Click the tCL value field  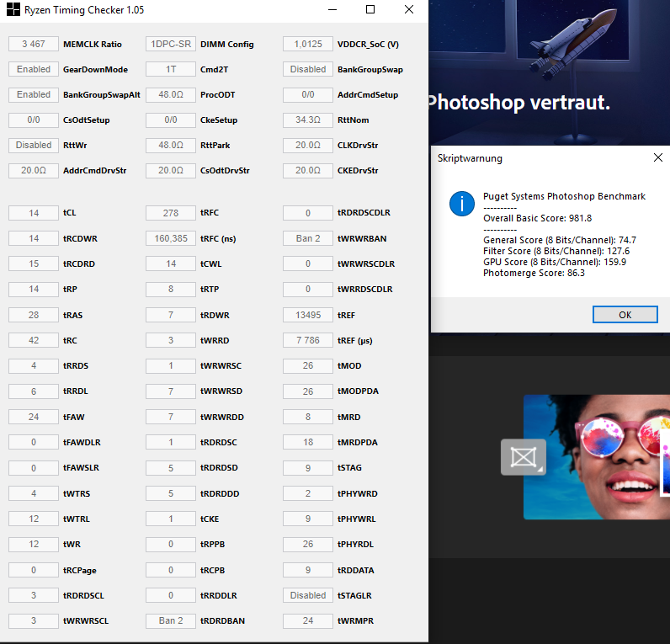click(34, 213)
